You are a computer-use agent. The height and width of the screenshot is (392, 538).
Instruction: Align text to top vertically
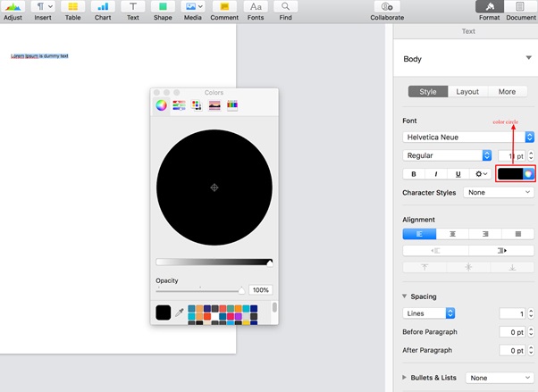[x=425, y=267]
